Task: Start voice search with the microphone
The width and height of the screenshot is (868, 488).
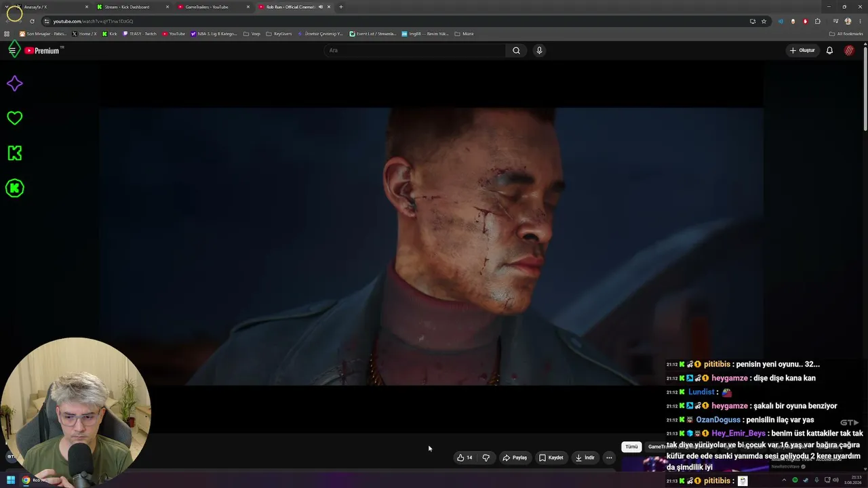Action: click(x=539, y=50)
